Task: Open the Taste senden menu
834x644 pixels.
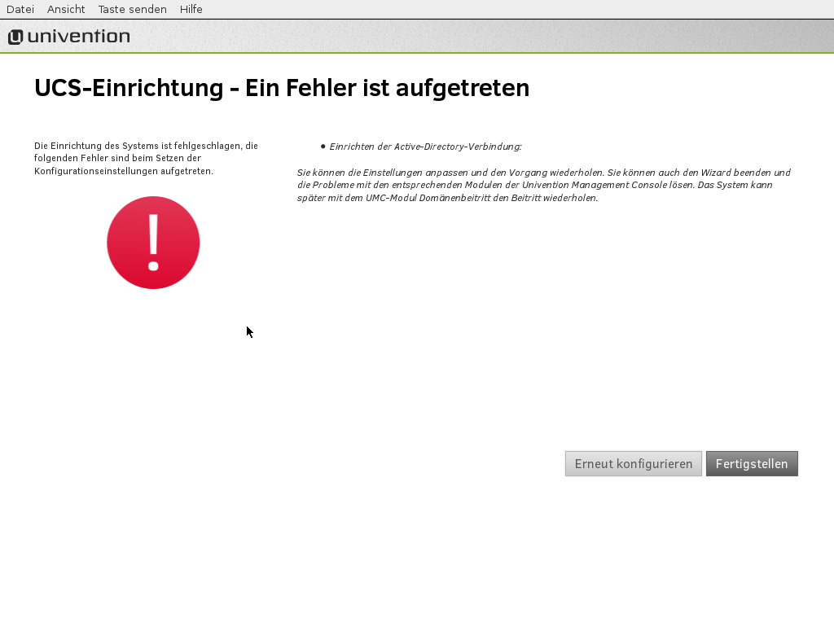Action: point(132,9)
